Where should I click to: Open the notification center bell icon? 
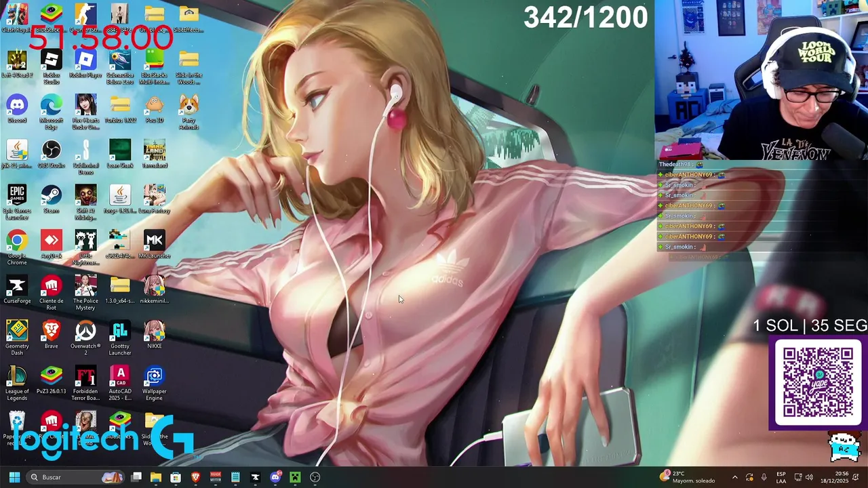[x=856, y=477]
